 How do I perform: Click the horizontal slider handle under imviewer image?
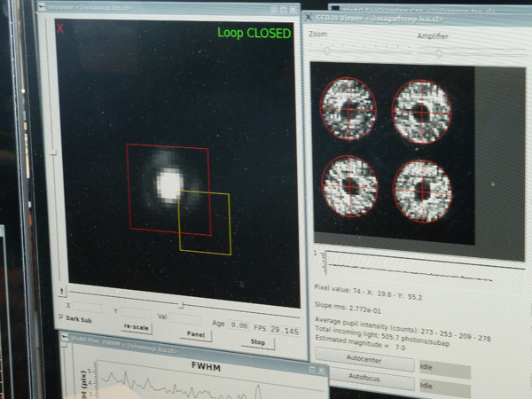tap(181, 305)
